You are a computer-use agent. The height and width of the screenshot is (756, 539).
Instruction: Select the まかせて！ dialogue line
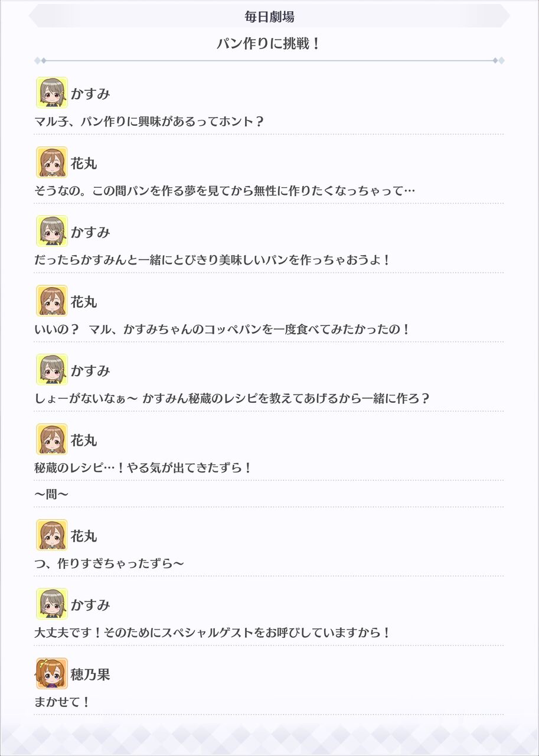coord(63,702)
